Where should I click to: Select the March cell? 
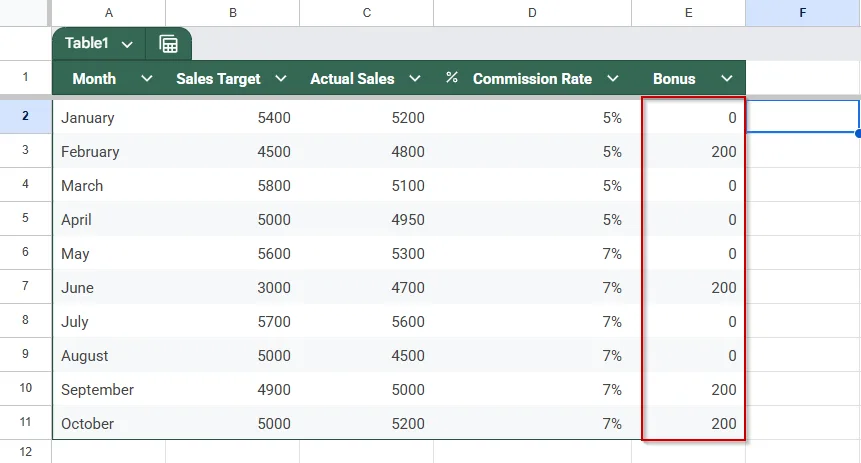pyautogui.click(x=109, y=185)
